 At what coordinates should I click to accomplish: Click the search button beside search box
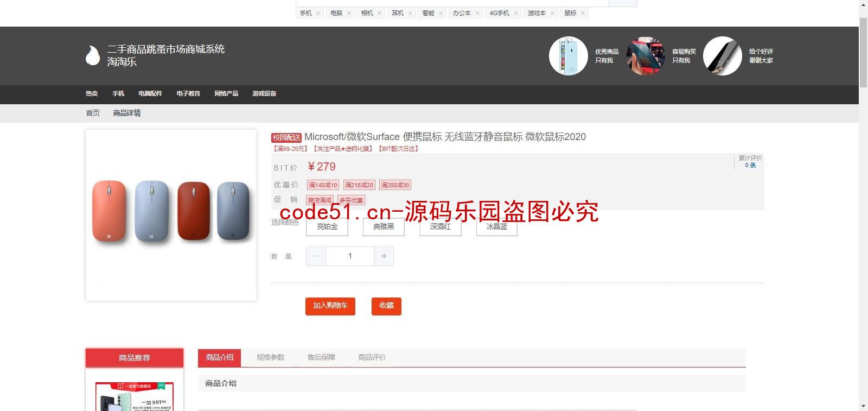[623, 3]
